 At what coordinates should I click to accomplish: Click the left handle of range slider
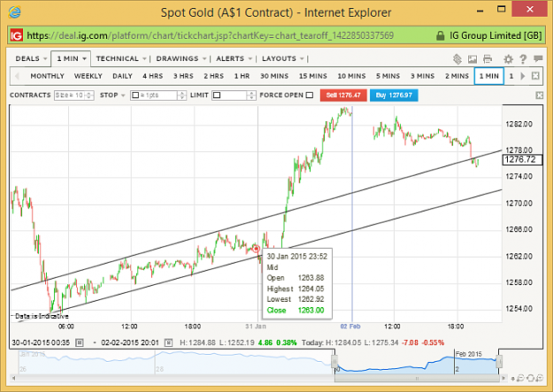pos(334,361)
